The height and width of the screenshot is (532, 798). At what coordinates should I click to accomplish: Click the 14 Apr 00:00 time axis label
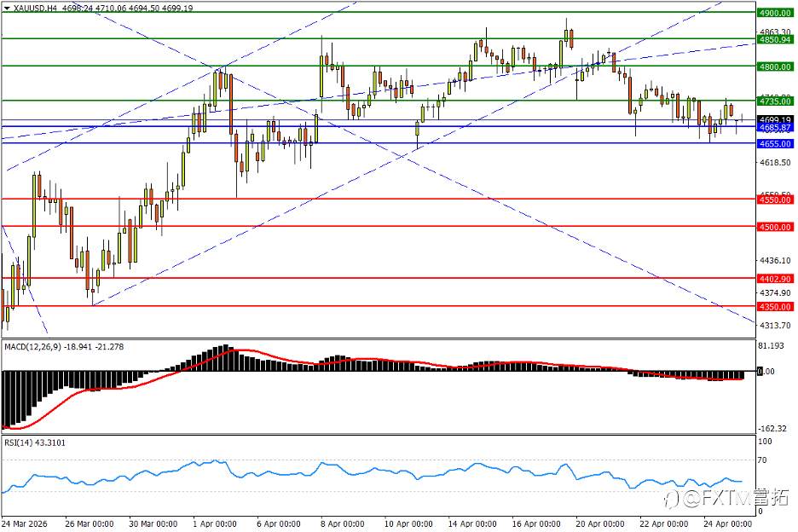[471, 523]
